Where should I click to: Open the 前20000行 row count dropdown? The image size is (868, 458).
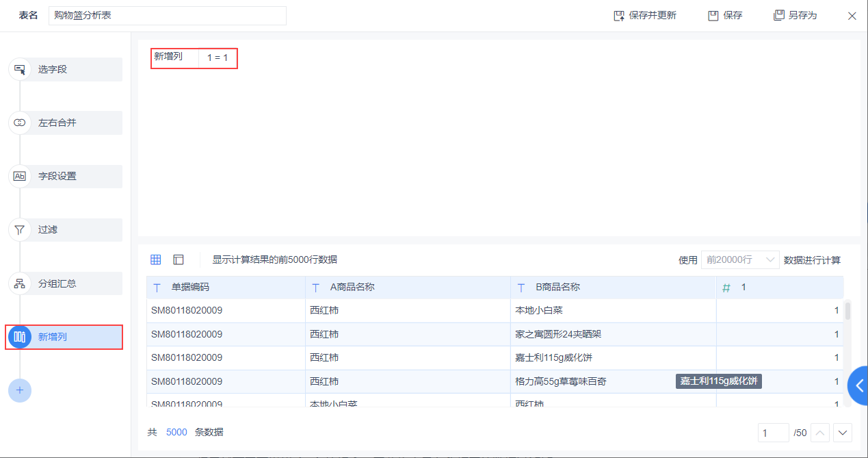coord(740,259)
